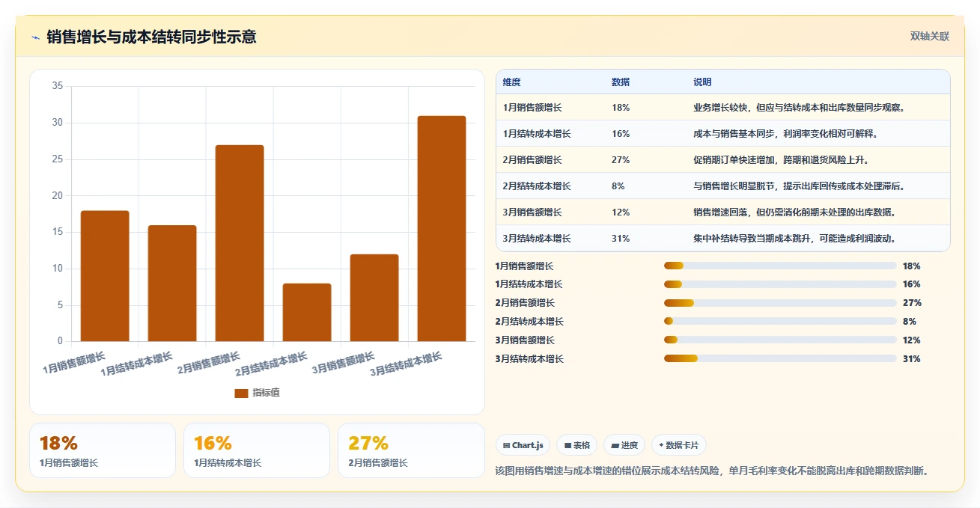Click the 维度 column header
The height and width of the screenshot is (508, 980).
512,82
